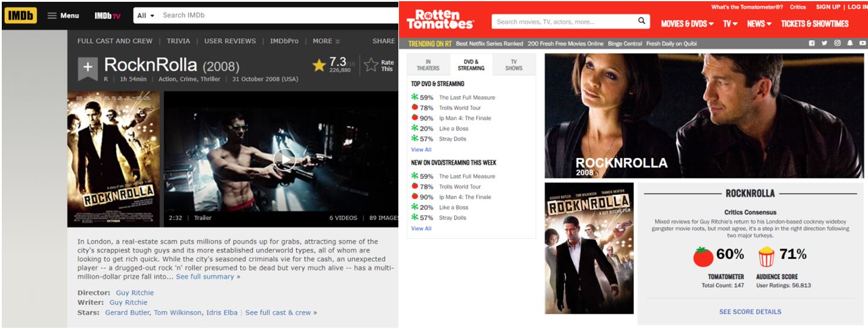Expand the MORE dropdown on IMDb
Image resolution: width=868 pixels, height=329 pixels.
coord(326,41)
